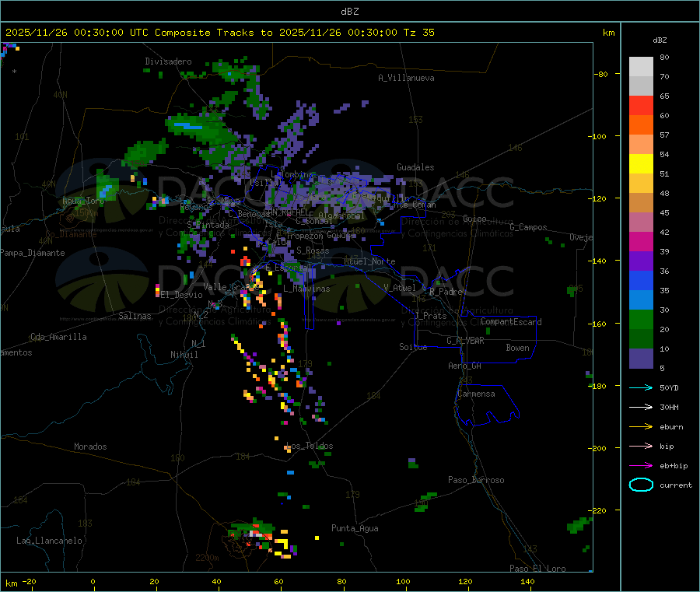Select the 60–65 dBZ red color swatch
700x592 pixels.
[641, 105]
